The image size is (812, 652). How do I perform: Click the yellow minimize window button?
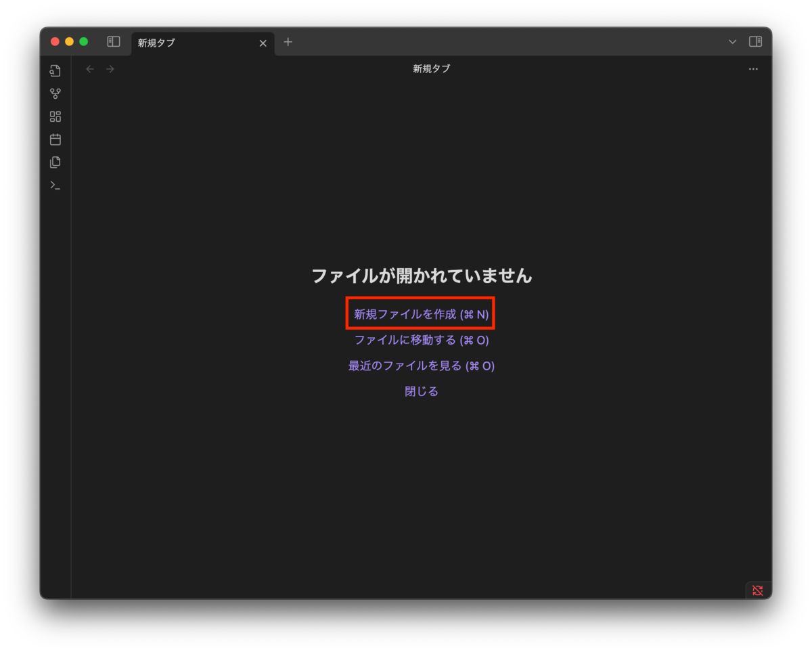pyautogui.click(x=69, y=42)
